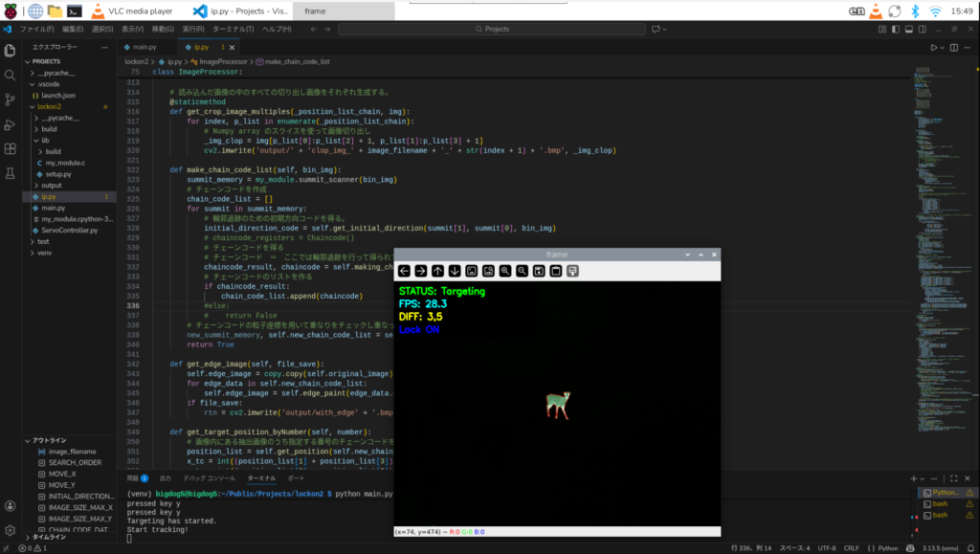Open the Source Control view
The image size is (980, 554).
[10, 100]
